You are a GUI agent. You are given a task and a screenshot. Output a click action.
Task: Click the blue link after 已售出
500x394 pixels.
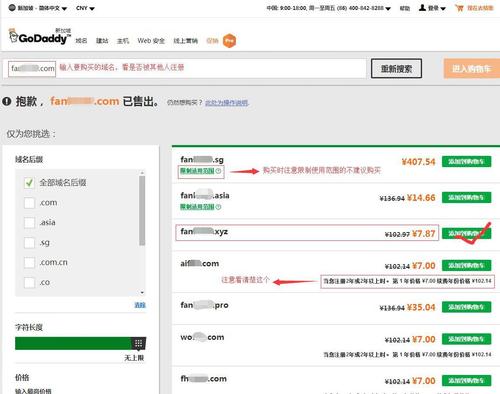point(227,103)
